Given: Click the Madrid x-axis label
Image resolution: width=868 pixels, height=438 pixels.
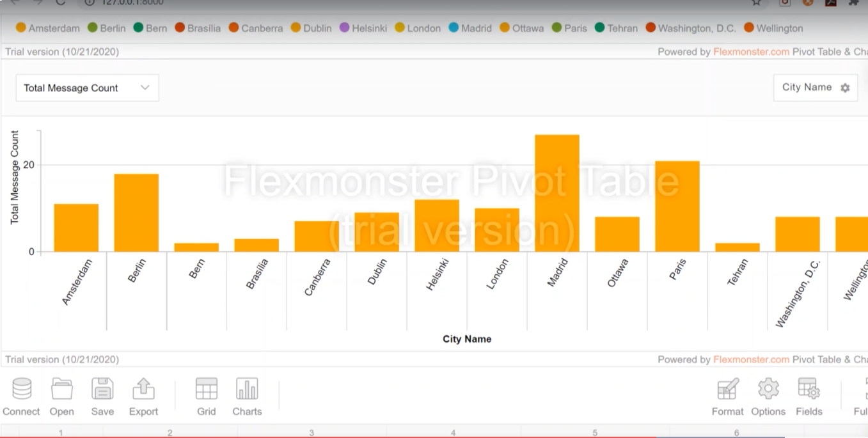Looking at the screenshot, I should [x=557, y=272].
